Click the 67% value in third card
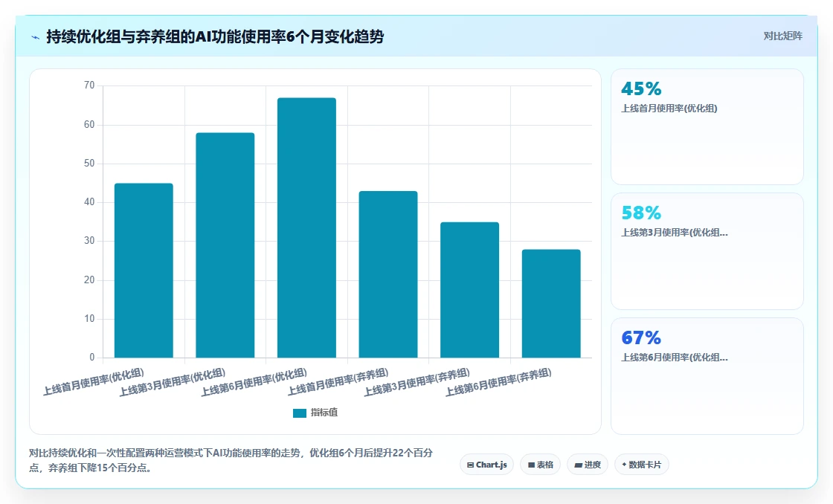Screen dimensions: 833x504 click(641, 337)
